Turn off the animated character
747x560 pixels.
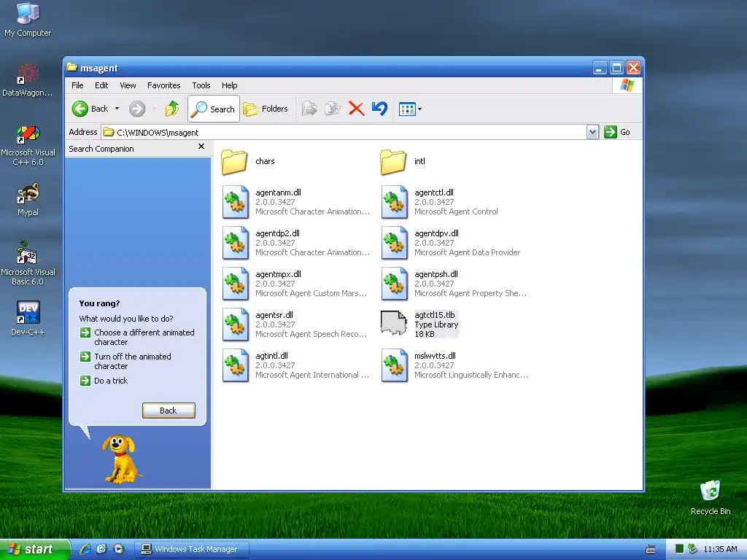click(x=125, y=362)
